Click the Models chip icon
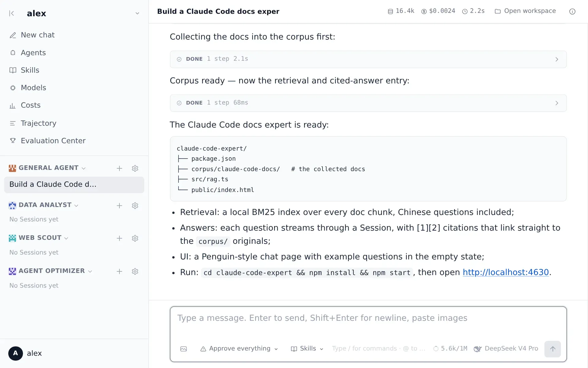Viewport: 588px width, 368px height. click(x=13, y=88)
